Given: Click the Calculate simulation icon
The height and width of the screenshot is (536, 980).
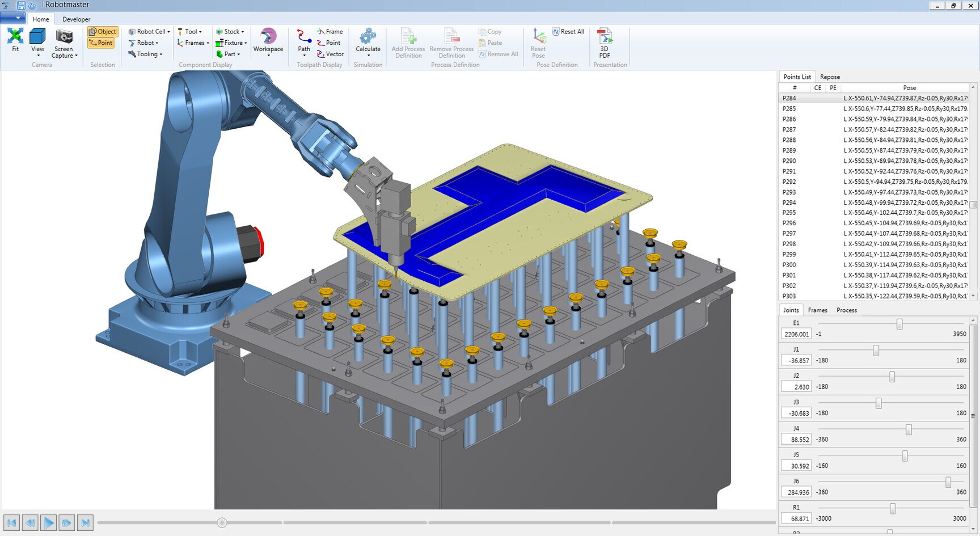Looking at the screenshot, I should [368, 37].
